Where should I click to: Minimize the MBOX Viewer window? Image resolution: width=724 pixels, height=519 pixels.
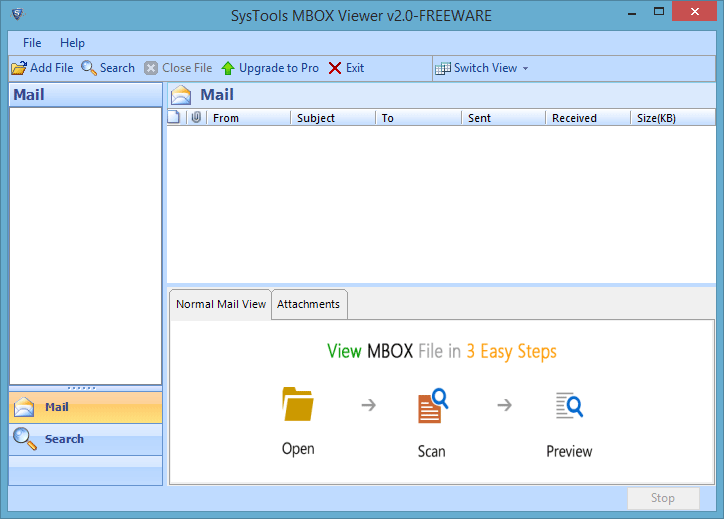[x=632, y=12]
